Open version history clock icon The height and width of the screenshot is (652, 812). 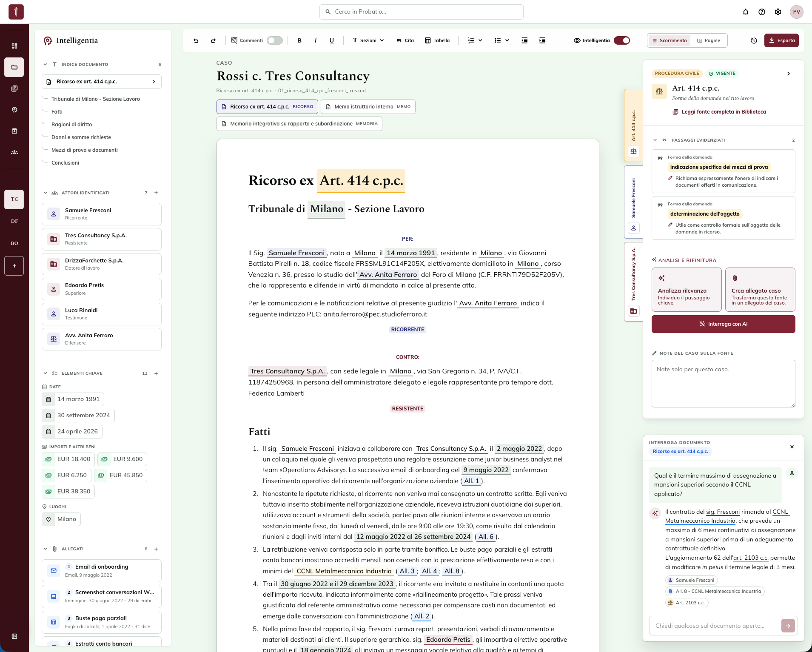coord(754,40)
